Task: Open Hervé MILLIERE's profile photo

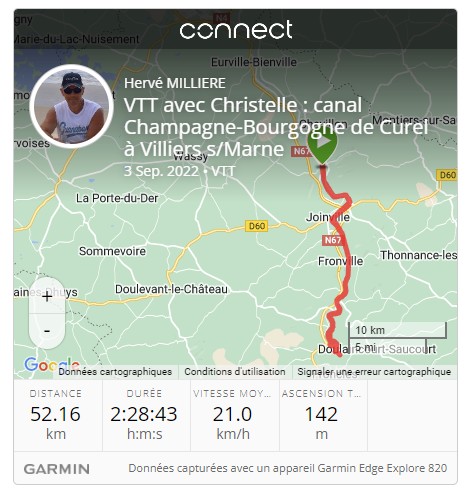Action: (x=72, y=106)
